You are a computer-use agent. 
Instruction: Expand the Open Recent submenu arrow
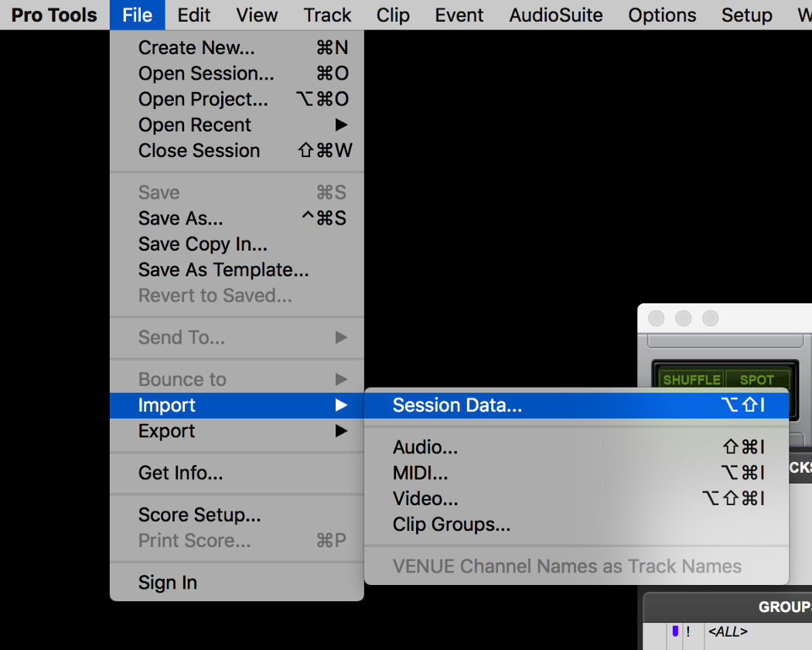click(x=341, y=125)
